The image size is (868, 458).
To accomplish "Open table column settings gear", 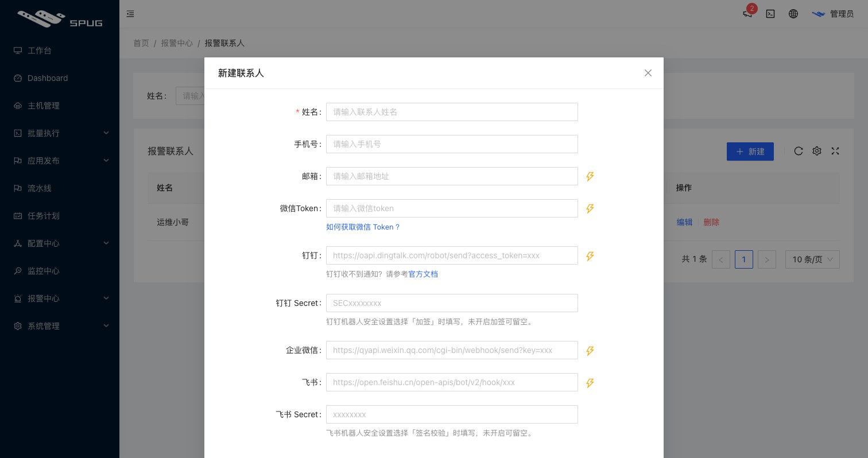I will coord(817,151).
